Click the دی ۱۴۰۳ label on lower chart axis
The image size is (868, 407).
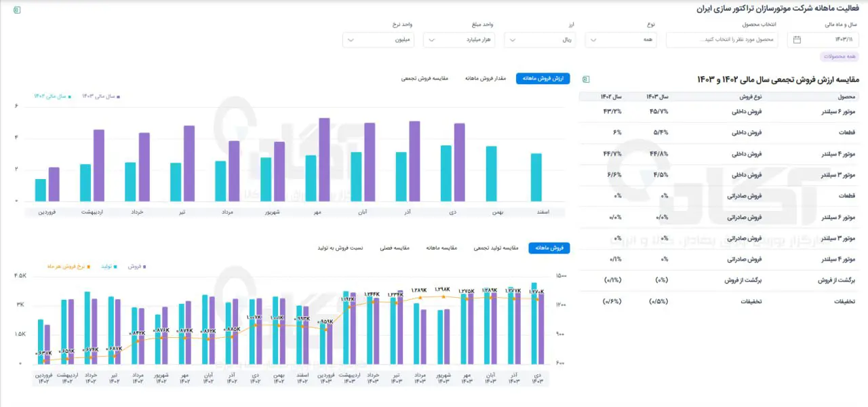click(537, 378)
